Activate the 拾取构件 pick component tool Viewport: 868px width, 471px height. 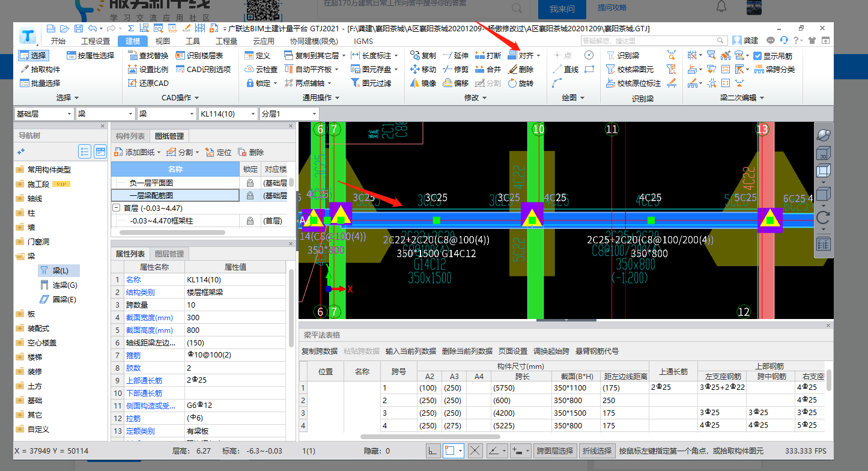40,69
